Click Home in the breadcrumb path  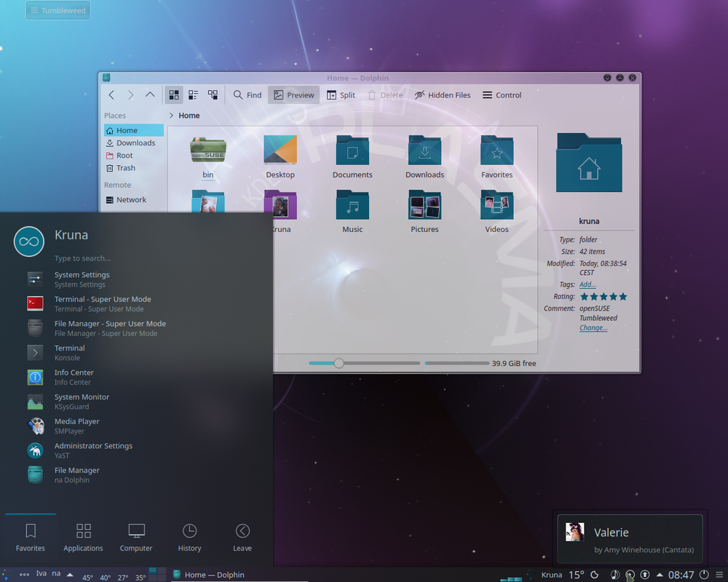[189, 116]
